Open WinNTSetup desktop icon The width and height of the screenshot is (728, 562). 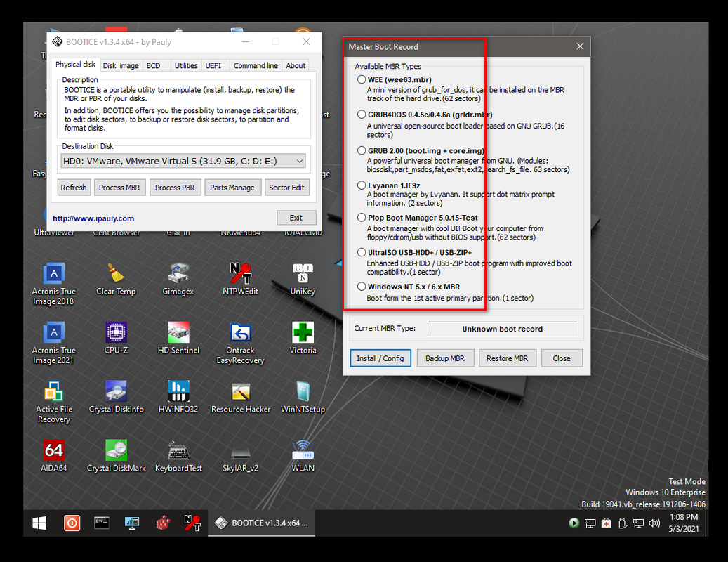[303, 397]
